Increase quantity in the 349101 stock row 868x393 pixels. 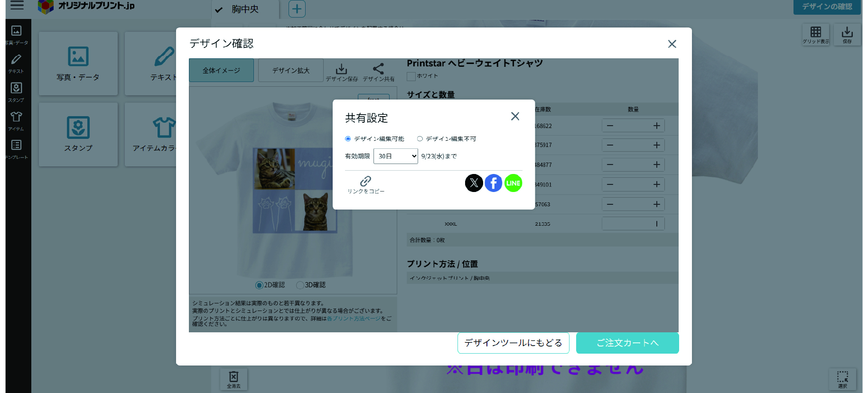[657, 184]
